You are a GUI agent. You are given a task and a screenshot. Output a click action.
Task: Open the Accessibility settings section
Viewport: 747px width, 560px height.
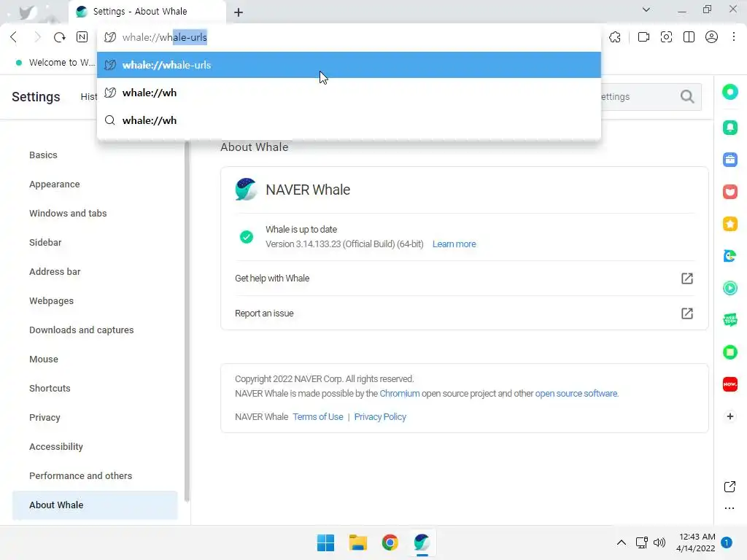[x=56, y=447]
